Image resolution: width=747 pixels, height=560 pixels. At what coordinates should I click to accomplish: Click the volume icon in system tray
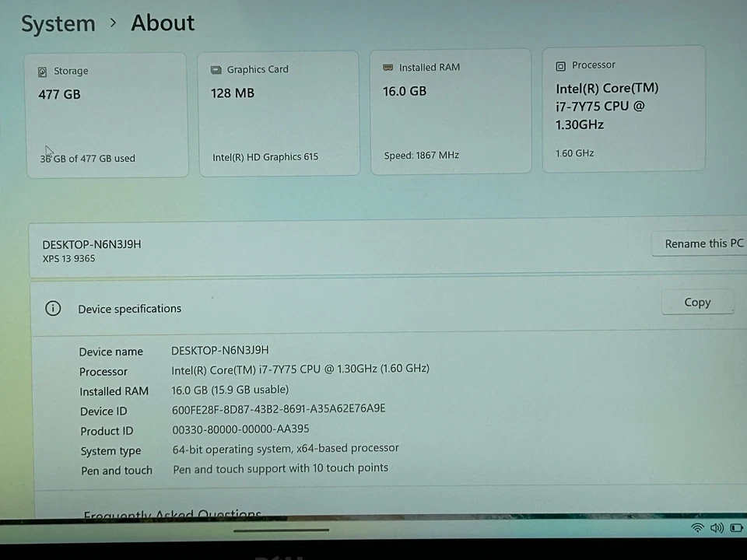(717, 527)
